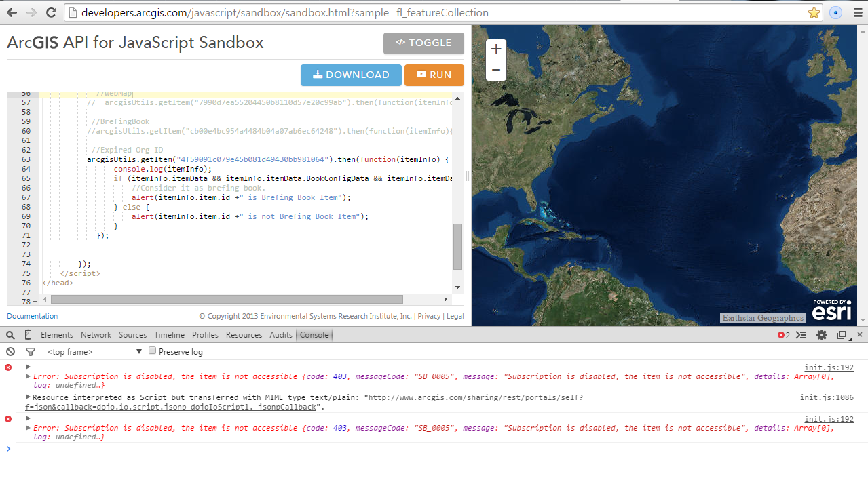Image resolution: width=868 pixels, height=478 pixels.
Task: Open the console filter funnel
Action: pyautogui.click(x=31, y=352)
